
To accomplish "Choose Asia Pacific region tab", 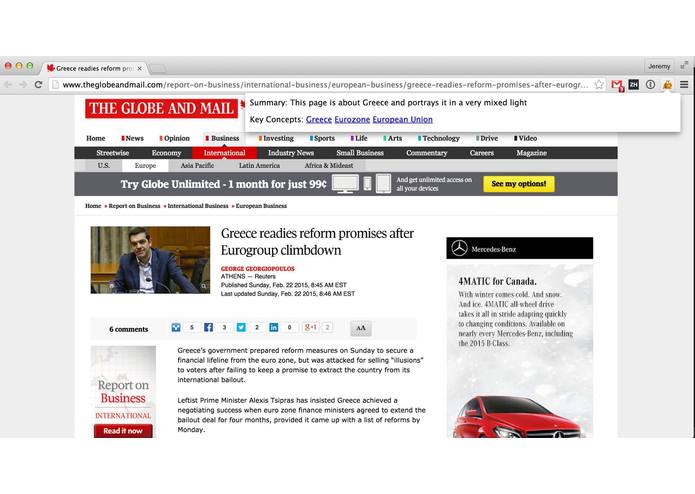I will (x=197, y=165).
